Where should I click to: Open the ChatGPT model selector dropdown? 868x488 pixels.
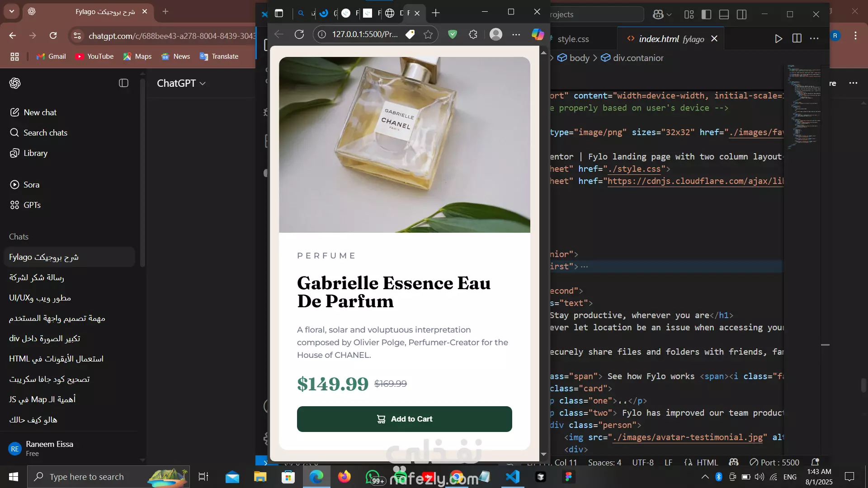point(181,83)
